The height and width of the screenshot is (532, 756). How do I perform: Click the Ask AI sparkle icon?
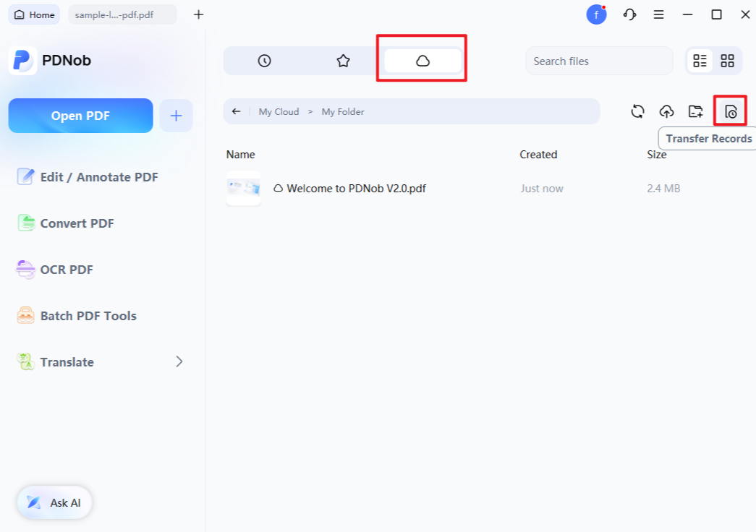[33, 502]
